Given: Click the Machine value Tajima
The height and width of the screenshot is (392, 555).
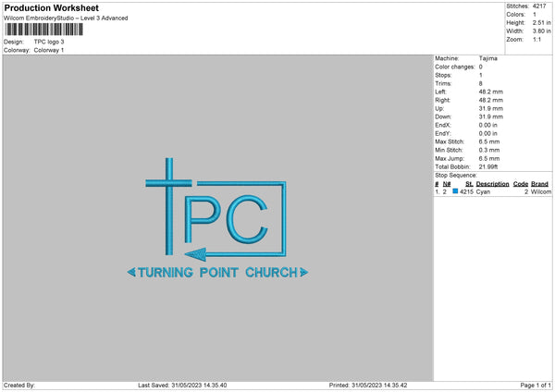Looking at the screenshot, I should [x=488, y=58].
